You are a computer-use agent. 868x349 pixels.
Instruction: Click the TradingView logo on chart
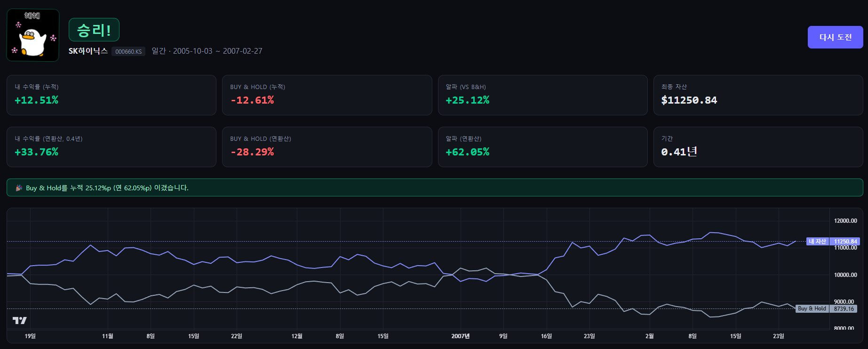click(20, 321)
